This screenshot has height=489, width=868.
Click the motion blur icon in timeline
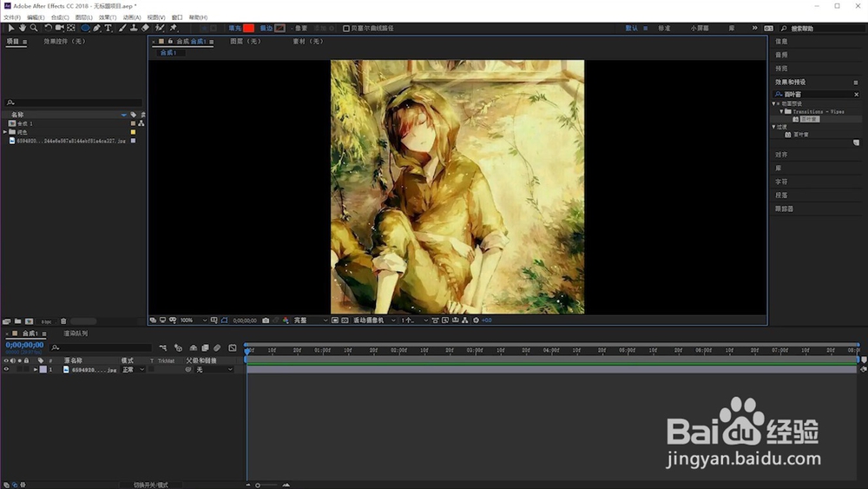click(x=217, y=347)
